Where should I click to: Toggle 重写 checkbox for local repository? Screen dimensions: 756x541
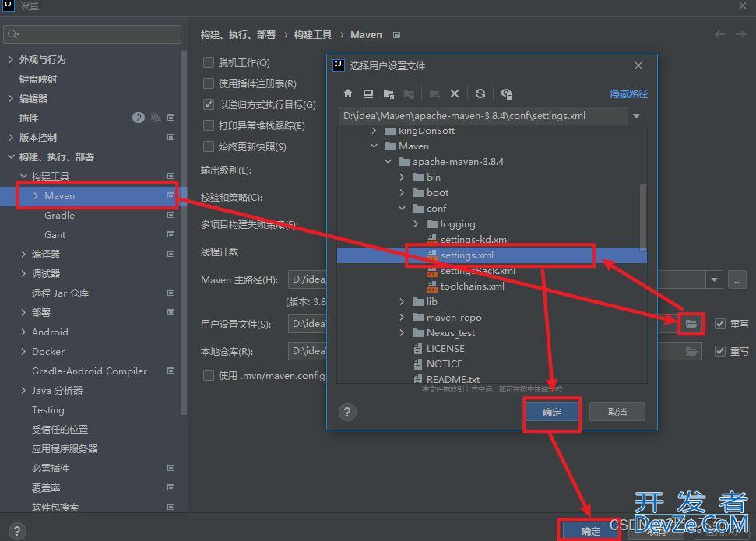coord(720,351)
